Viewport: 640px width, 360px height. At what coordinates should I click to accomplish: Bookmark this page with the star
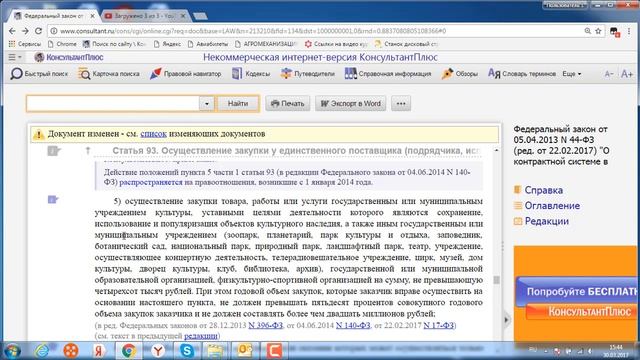click(x=598, y=31)
